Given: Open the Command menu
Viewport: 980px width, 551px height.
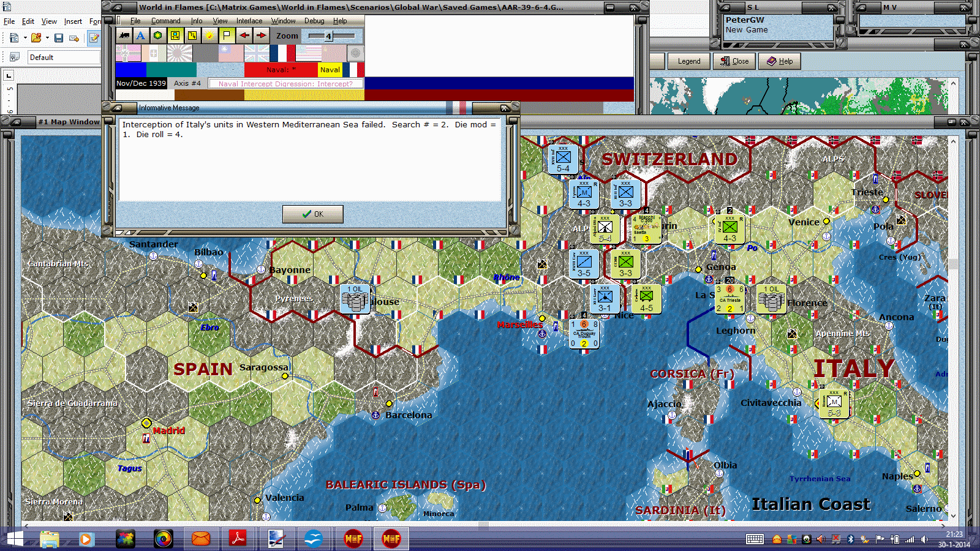Looking at the screenshot, I should click(x=165, y=21).
